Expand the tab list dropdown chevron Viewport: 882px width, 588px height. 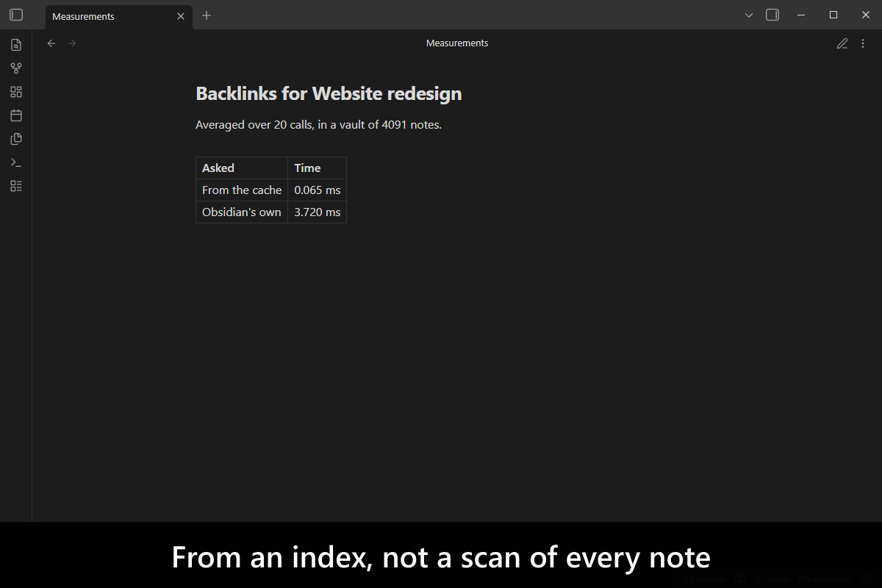point(749,15)
